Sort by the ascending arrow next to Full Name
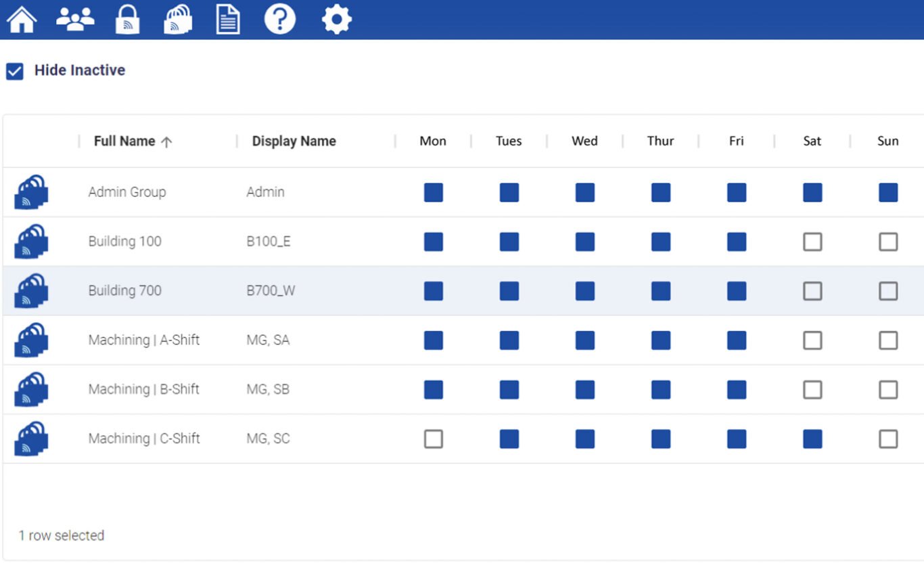Viewport: 924px width, 578px height. coord(166,141)
